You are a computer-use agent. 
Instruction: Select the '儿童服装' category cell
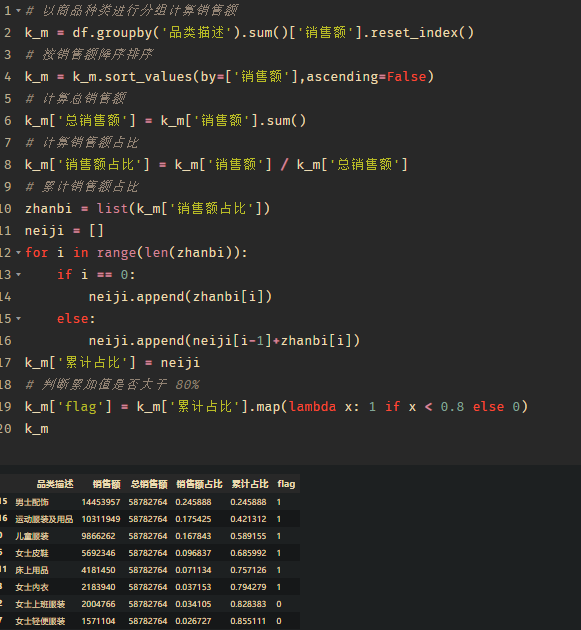click(x=32, y=536)
